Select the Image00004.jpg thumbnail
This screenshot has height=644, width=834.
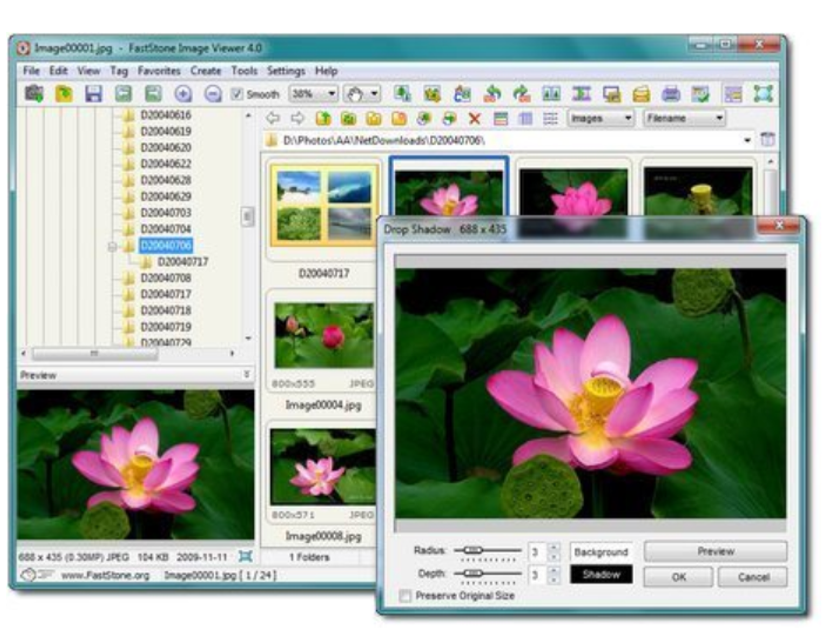pyautogui.click(x=324, y=336)
